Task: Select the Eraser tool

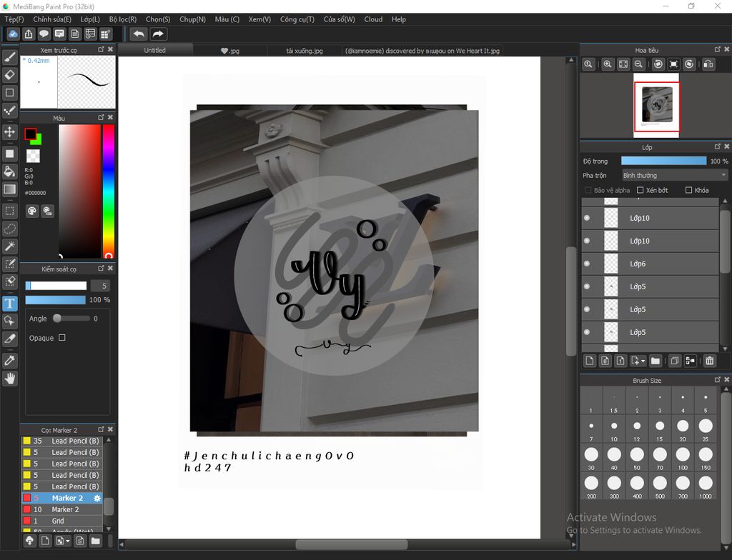Action: click(x=10, y=75)
